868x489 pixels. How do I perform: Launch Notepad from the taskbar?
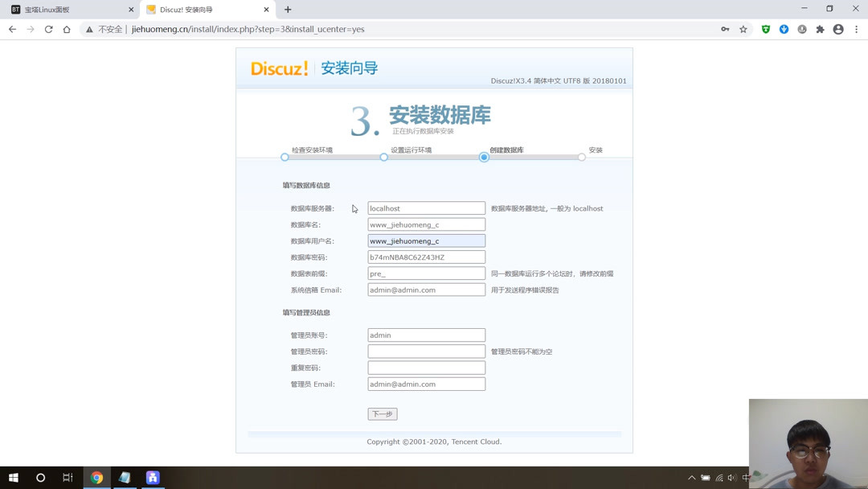[x=125, y=477]
